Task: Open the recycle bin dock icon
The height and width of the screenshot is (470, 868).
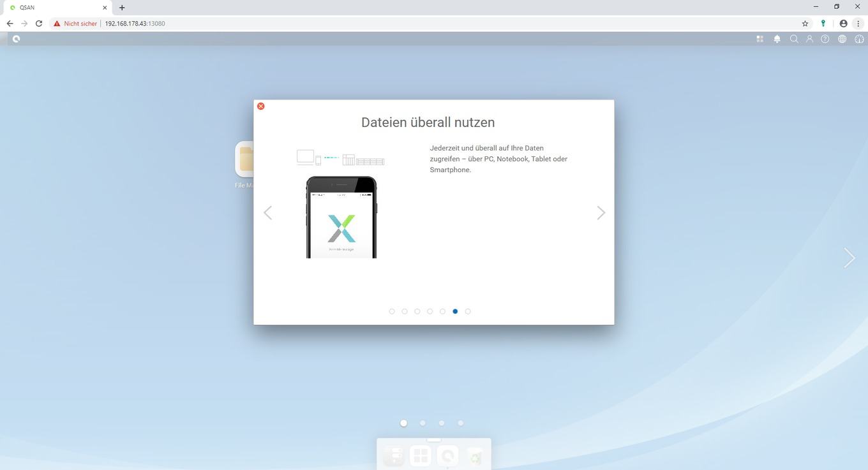Action: coord(475,456)
